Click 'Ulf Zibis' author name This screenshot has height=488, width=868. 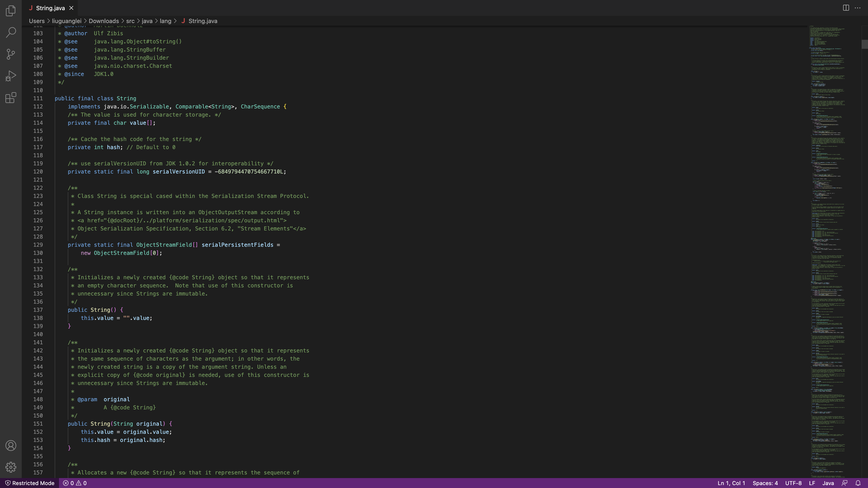click(108, 33)
